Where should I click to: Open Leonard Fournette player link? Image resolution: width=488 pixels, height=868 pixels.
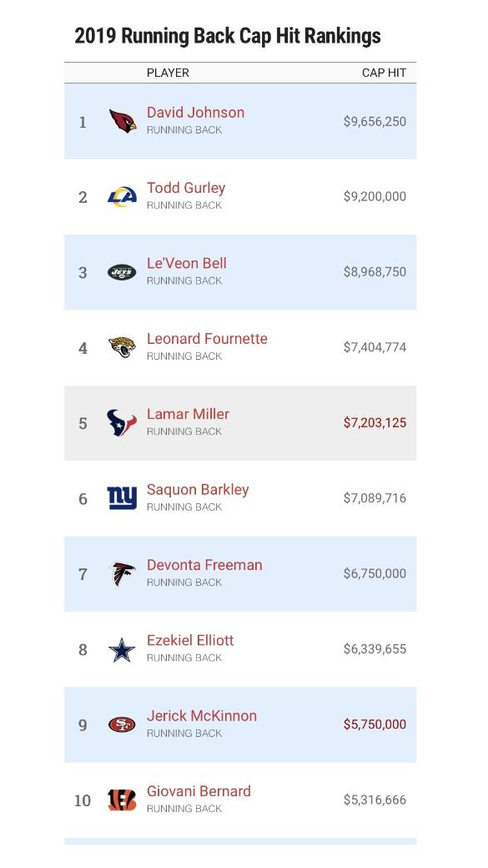(x=207, y=339)
